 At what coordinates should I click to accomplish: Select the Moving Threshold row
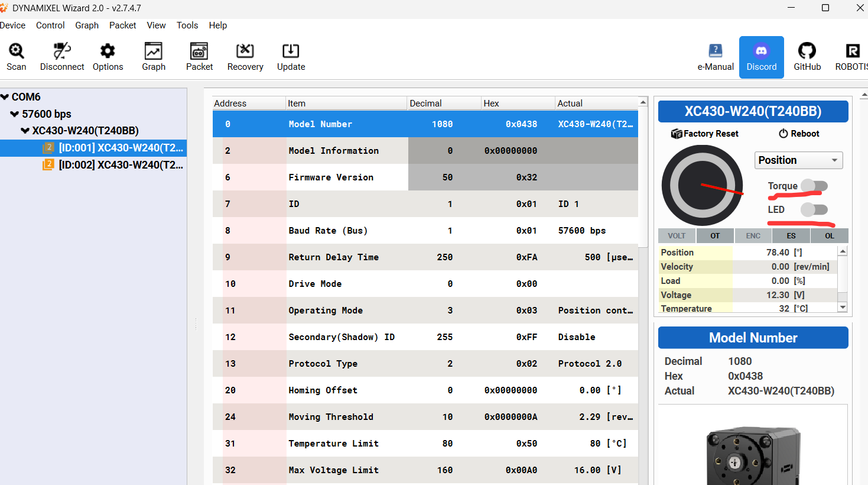(x=425, y=417)
